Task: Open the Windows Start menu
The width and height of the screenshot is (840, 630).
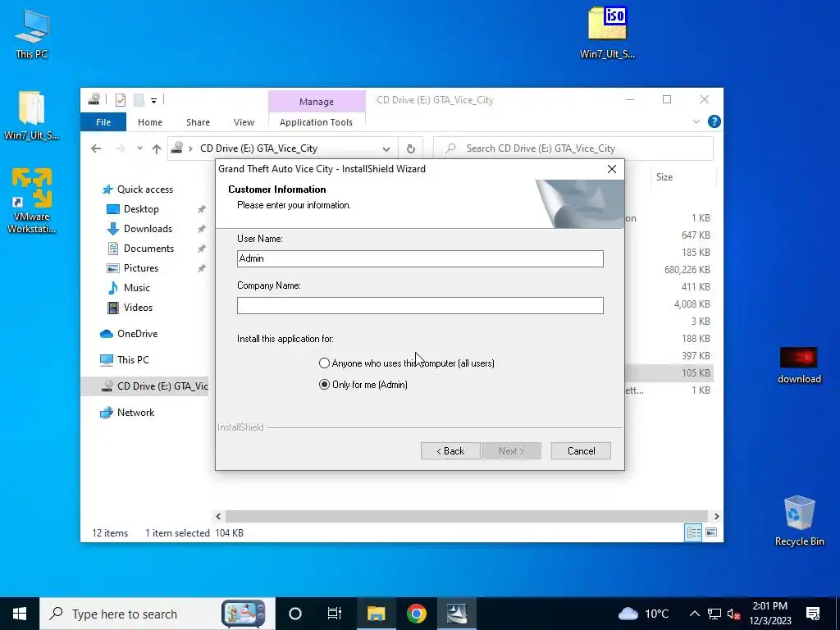Action: coord(20,614)
